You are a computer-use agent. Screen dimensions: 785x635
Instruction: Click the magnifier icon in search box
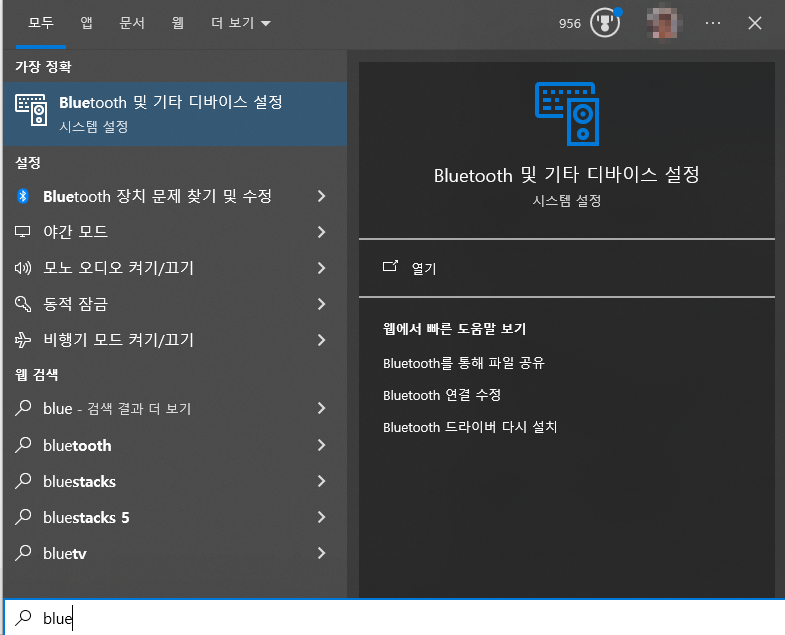coord(23,618)
